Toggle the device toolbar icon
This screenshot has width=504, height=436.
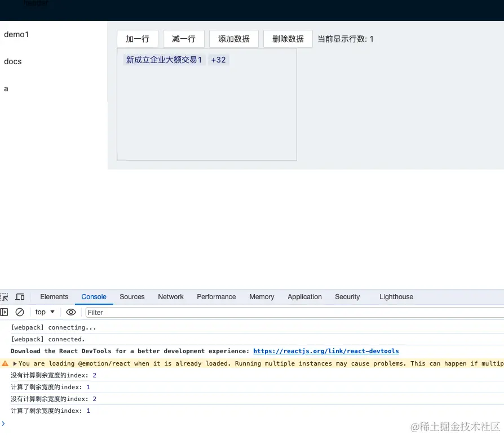click(20, 297)
